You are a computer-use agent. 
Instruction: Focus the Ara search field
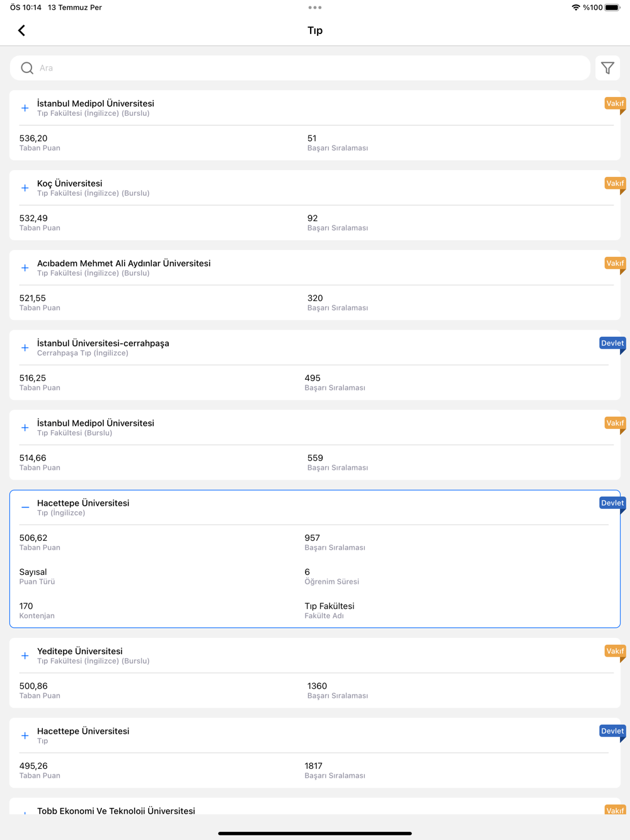pos(301,68)
